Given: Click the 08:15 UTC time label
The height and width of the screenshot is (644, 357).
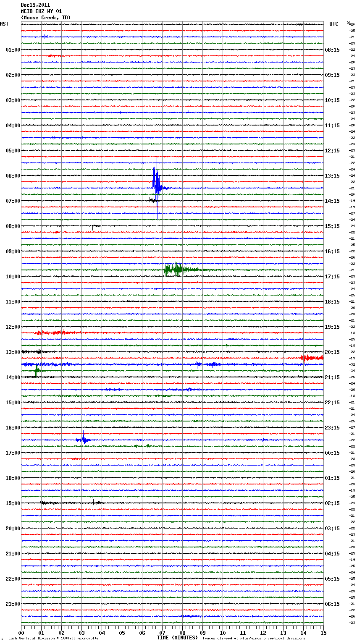Looking at the screenshot, I should (x=332, y=50).
